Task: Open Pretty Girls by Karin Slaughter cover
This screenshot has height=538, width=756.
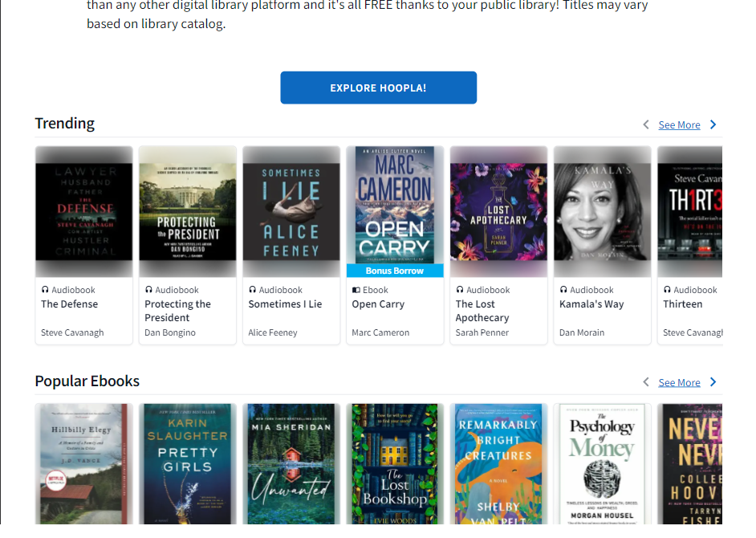Action: [188, 463]
